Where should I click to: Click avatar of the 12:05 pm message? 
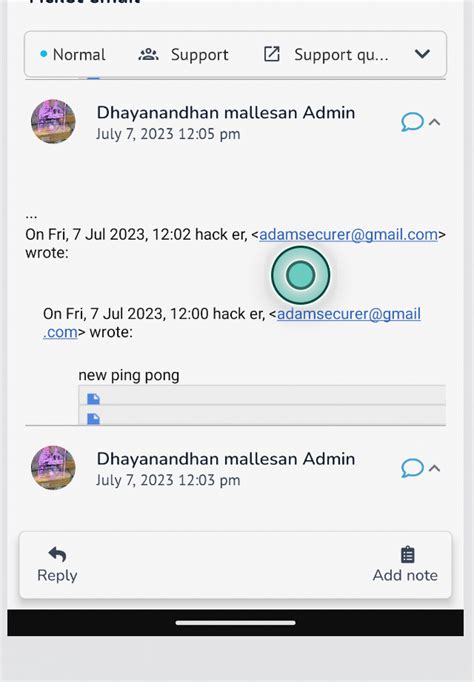(x=53, y=121)
